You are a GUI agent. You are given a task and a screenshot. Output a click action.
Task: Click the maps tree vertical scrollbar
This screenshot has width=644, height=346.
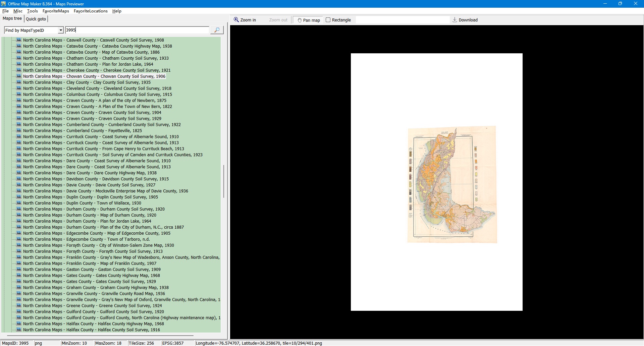click(223, 181)
